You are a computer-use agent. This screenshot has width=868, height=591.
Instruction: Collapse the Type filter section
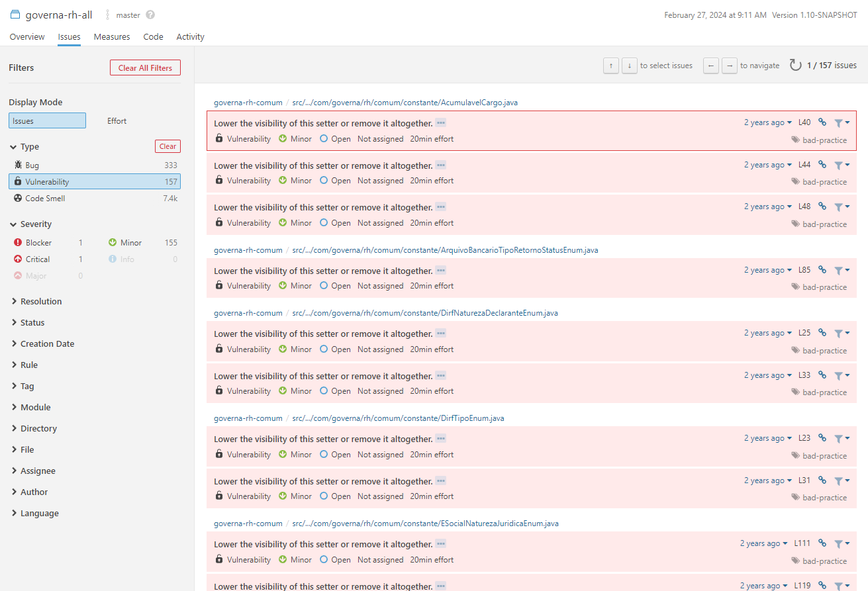click(24, 147)
